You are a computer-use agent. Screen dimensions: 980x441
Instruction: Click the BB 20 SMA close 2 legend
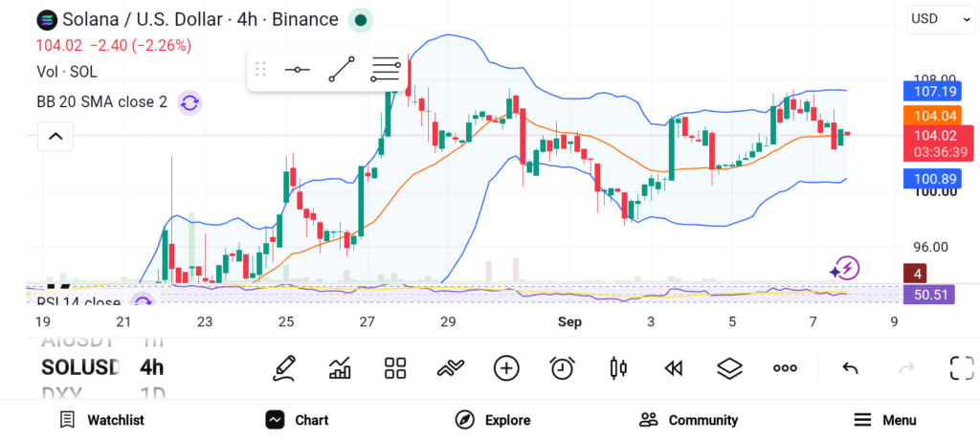(101, 101)
